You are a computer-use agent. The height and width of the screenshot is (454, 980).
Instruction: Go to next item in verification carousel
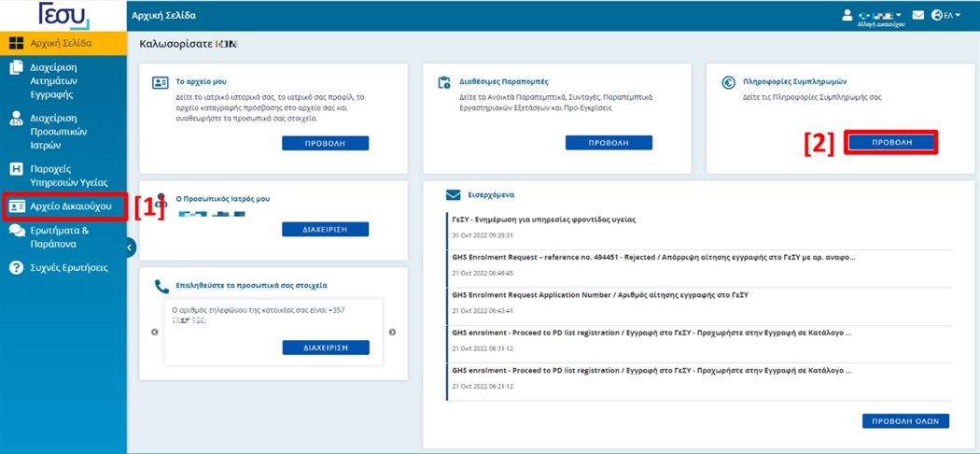392,332
